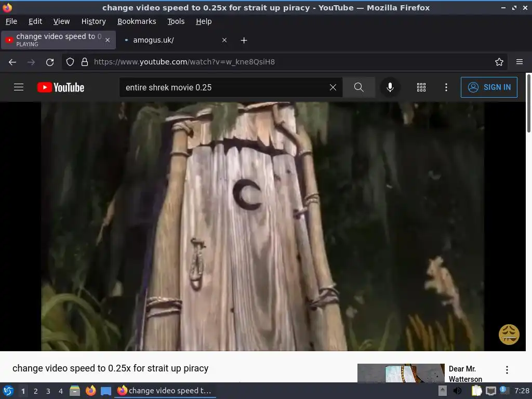Open the YouTube guide sidebar menu

coord(19,87)
